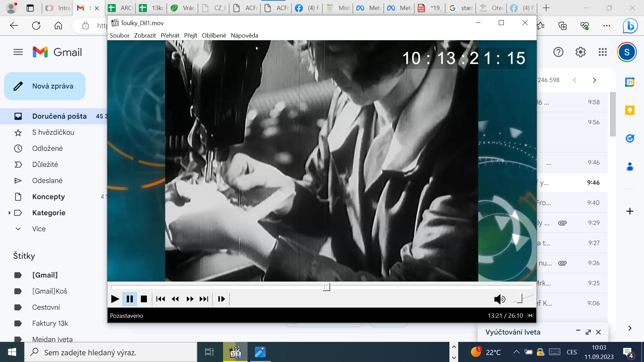The height and width of the screenshot is (362, 644).
Task: Click the get add-ons plus icon
Action: tap(630, 211)
